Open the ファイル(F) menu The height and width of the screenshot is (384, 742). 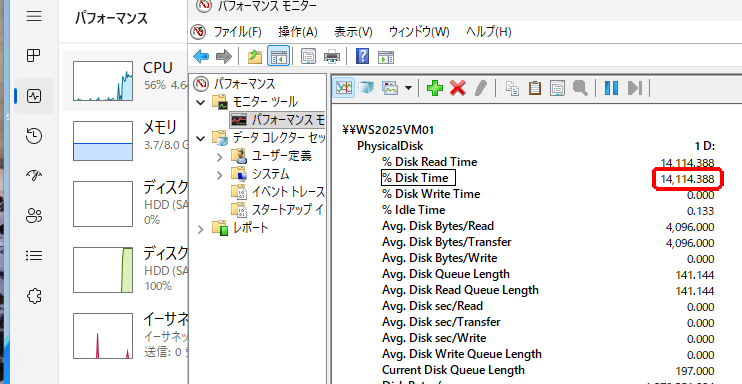pyautogui.click(x=238, y=32)
